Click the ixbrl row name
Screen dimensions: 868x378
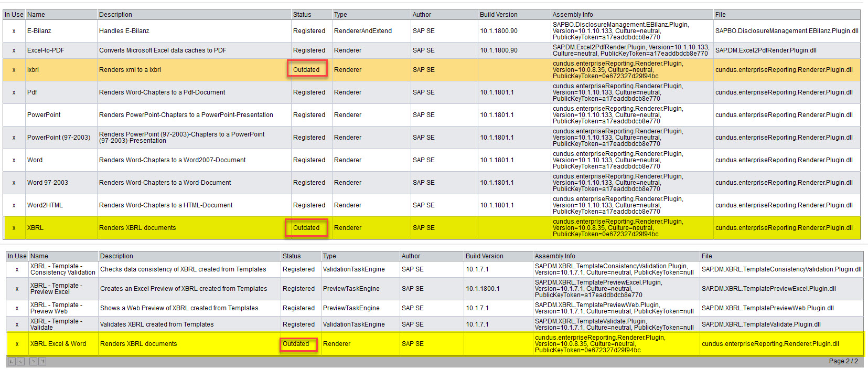tap(33, 70)
